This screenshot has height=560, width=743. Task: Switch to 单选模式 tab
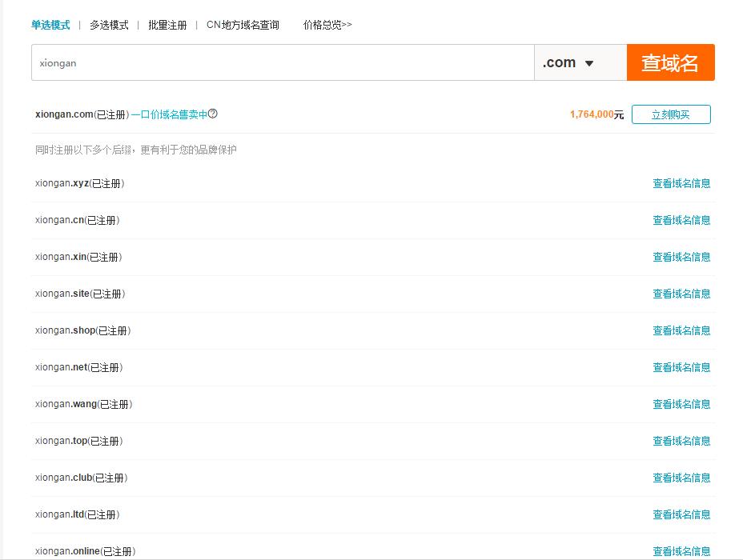coord(50,25)
